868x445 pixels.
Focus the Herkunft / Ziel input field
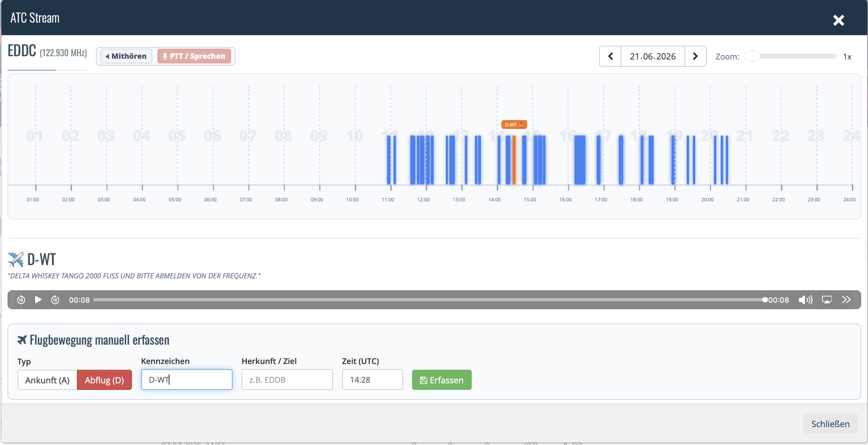tap(287, 380)
